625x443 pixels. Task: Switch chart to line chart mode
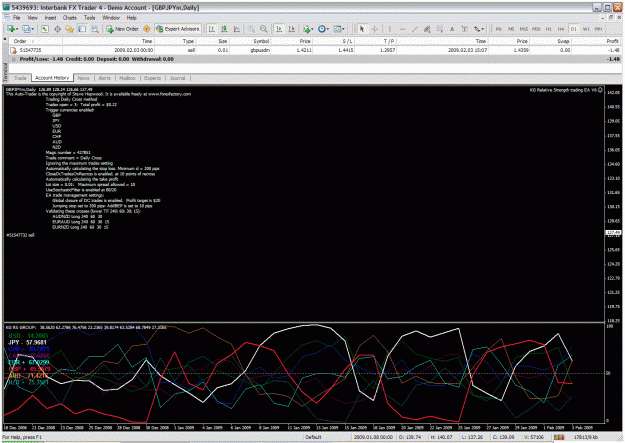pos(237,29)
